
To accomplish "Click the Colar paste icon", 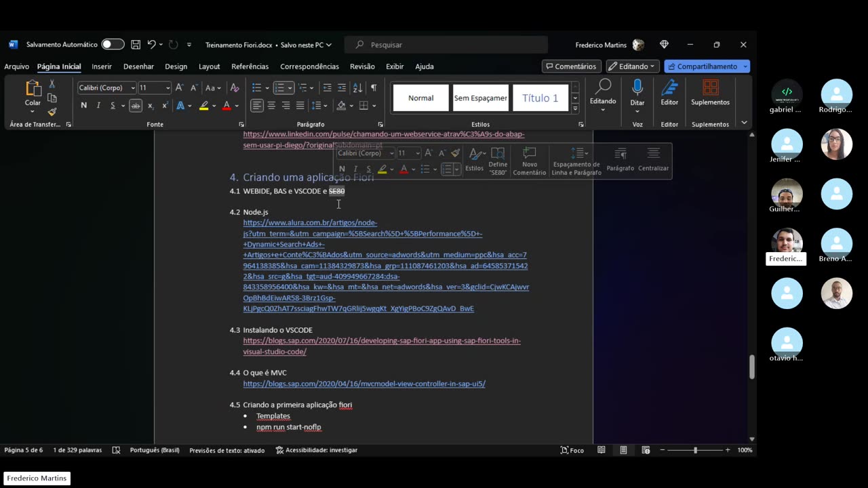I will click(33, 88).
